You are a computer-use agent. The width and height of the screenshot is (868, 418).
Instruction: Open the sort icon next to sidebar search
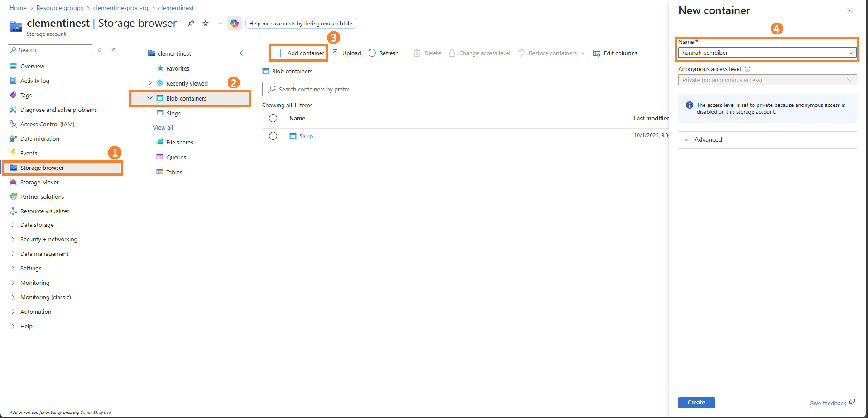point(100,50)
